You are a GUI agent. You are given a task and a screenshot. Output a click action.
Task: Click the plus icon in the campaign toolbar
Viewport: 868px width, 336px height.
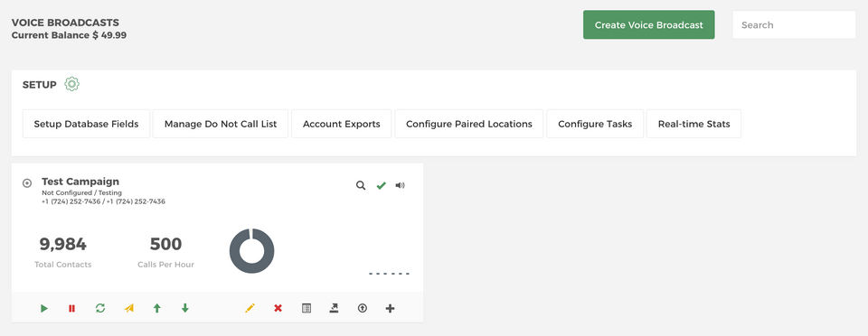[391, 308]
